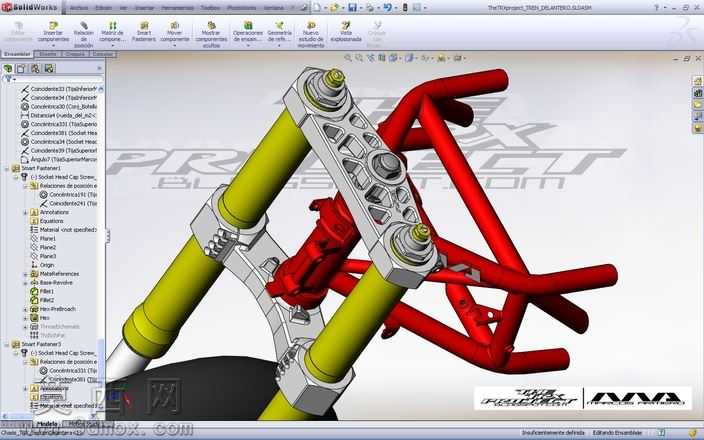This screenshot has width=704, height=440.
Task: Open FeatureManager design tree panel tab
Action: [8, 68]
